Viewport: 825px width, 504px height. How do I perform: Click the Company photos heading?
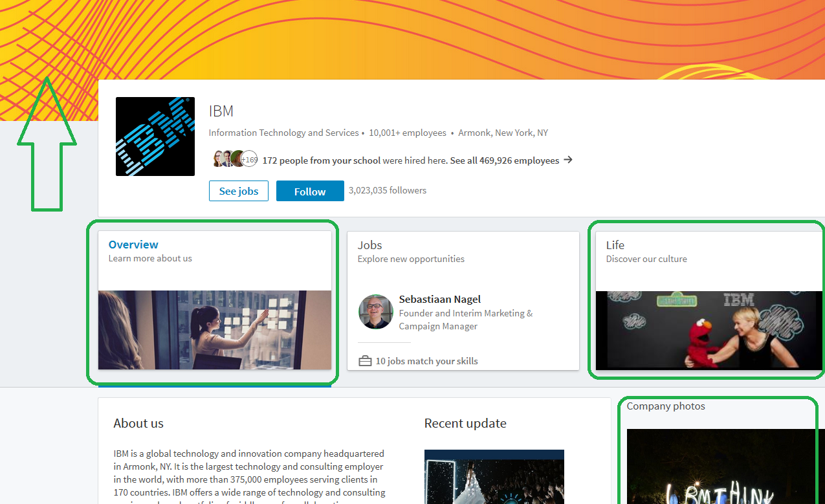666,406
